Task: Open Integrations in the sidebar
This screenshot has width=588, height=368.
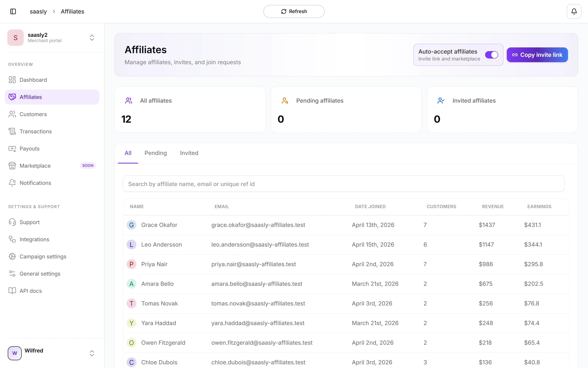Action: pos(52,239)
